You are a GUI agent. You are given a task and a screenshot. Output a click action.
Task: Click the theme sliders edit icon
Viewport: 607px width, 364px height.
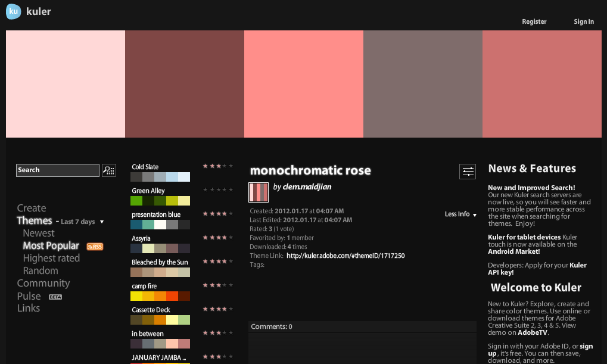(467, 172)
